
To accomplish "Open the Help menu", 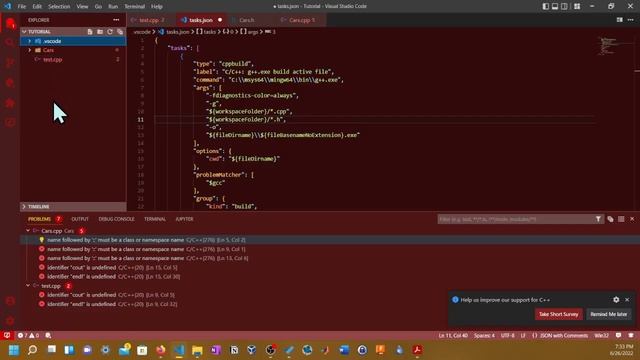I will (x=157, y=6).
